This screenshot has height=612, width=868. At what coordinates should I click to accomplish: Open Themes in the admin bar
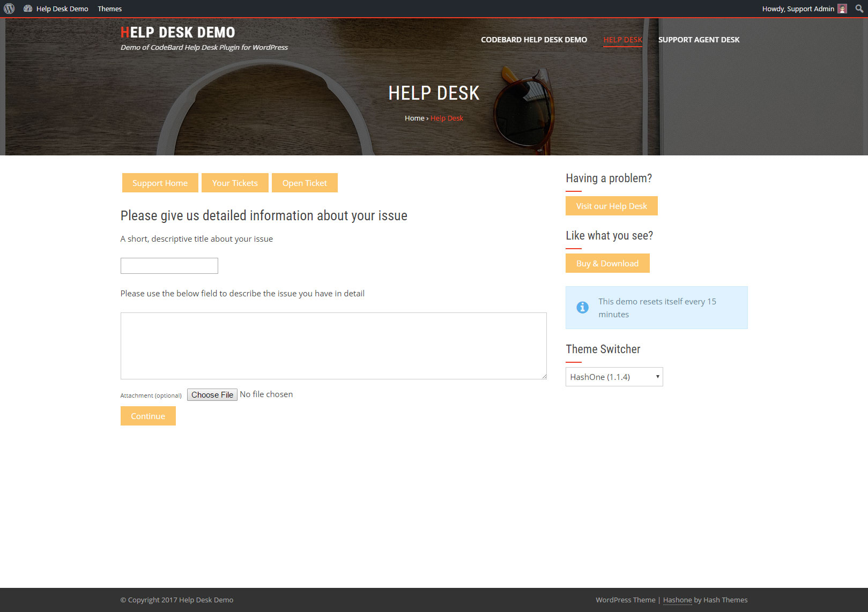[109, 9]
